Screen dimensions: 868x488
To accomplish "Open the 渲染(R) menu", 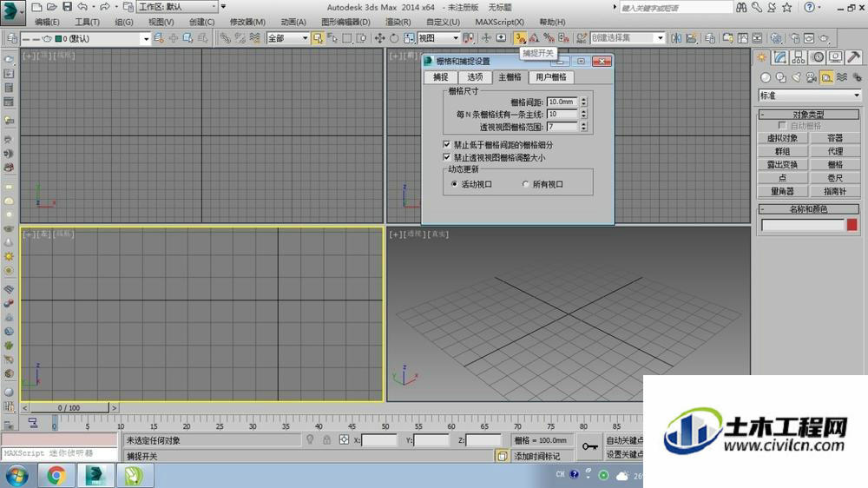I will (398, 23).
